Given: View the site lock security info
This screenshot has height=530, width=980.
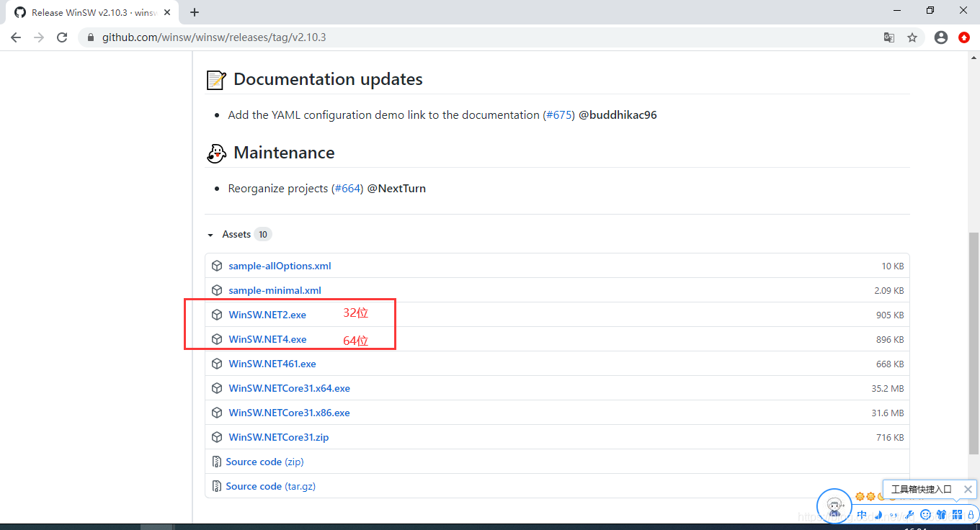Looking at the screenshot, I should (91, 37).
